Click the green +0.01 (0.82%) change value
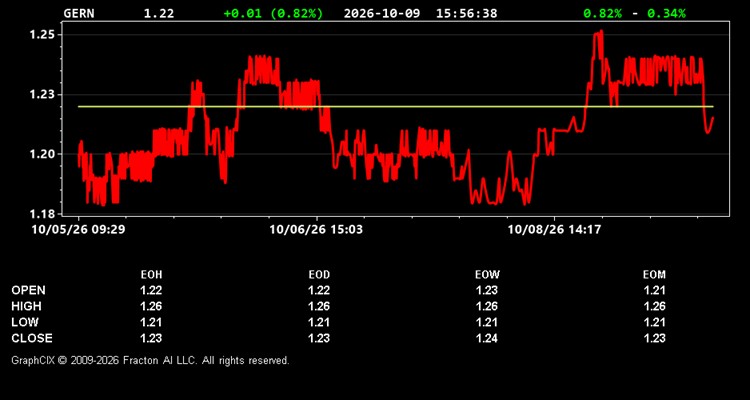This screenshot has height=400, width=750. pyautogui.click(x=273, y=13)
